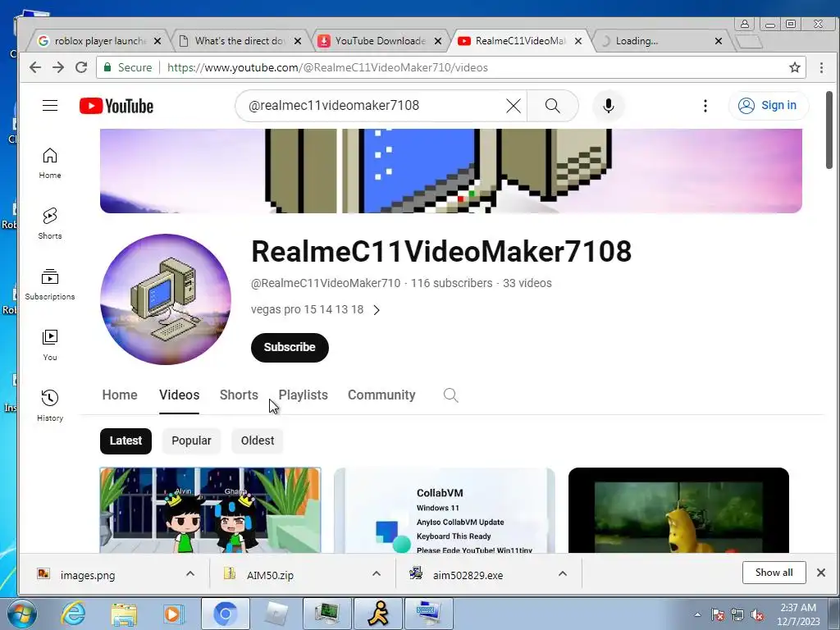Show hidden tray icons arrow
The width and height of the screenshot is (840, 630).
point(697,614)
